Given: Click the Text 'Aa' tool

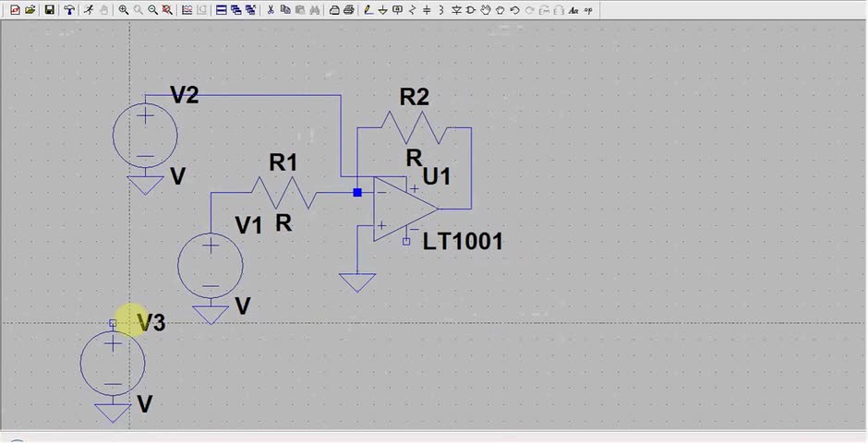Looking at the screenshot, I should coord(573,10).
